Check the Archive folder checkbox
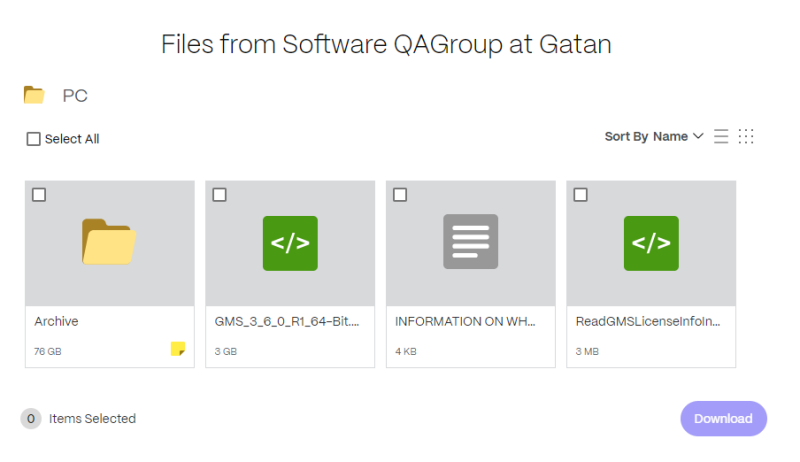This screenshot has height=462, width=800. (x=39, y=195)
